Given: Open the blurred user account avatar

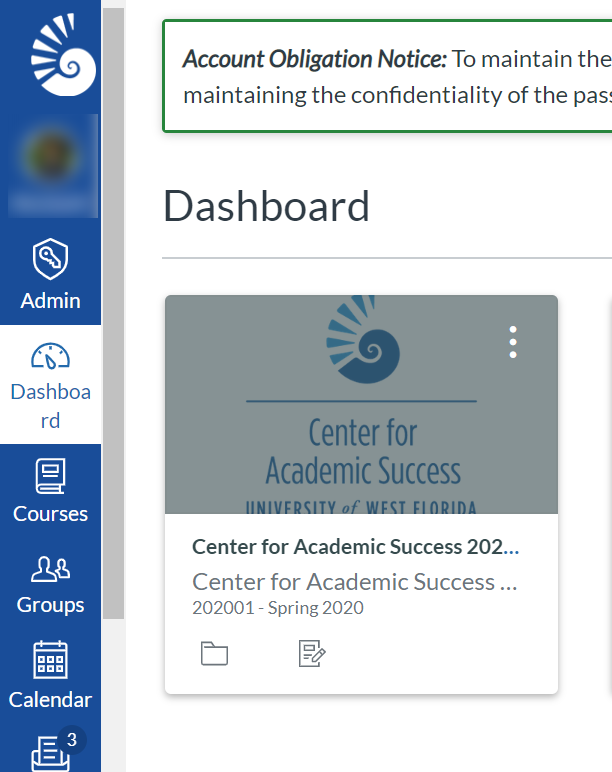Looking at the screenshot, I should (53, 165).
